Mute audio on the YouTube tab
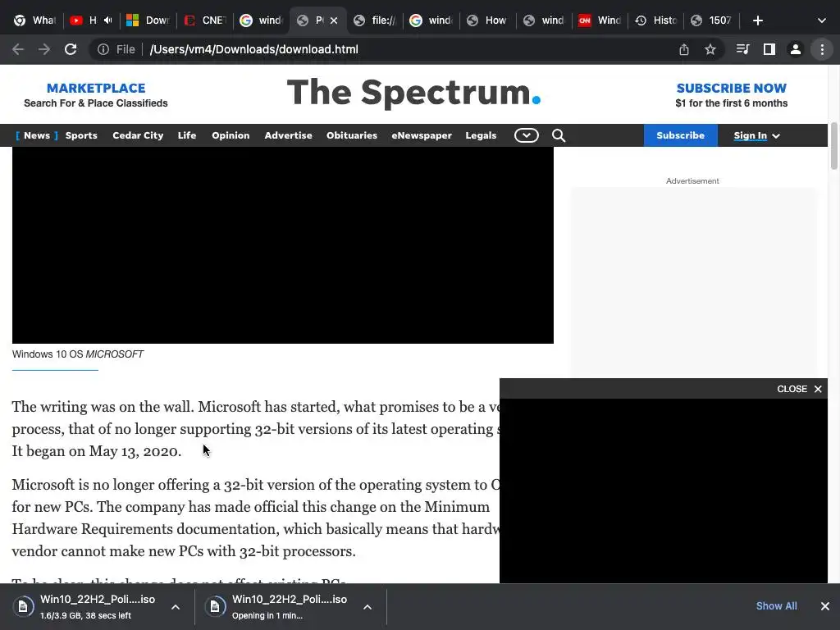This screenshot has width=840, height=630. pos(107,21)
